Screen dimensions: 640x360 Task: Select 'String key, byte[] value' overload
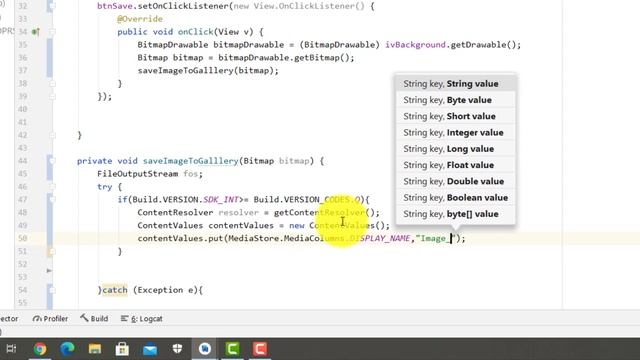tap(456, 214)
